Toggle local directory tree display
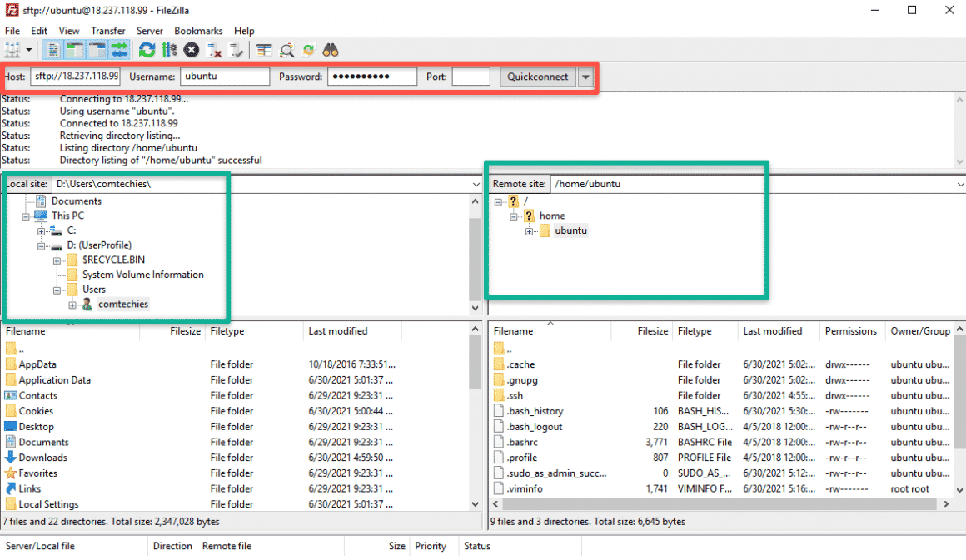966x560 pixels. [75, 51]
